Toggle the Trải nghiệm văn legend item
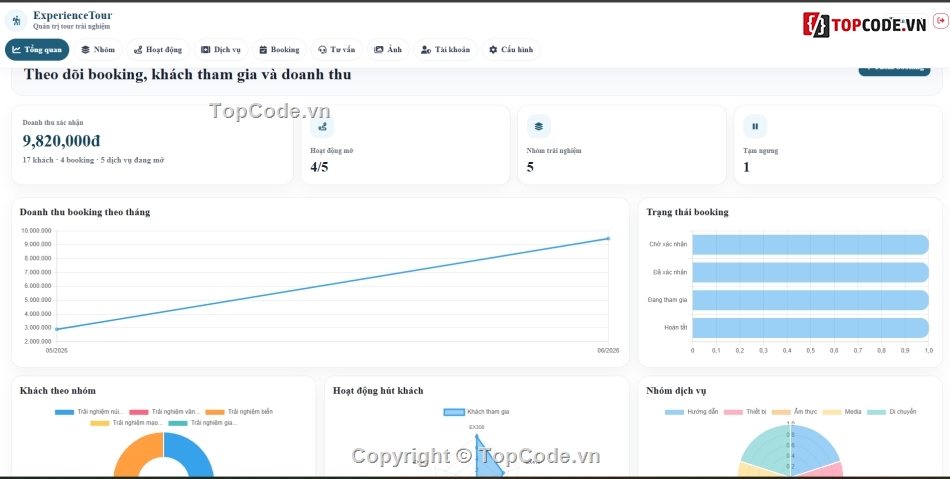This screenshot has width=950, height=479. pos(164,412)
